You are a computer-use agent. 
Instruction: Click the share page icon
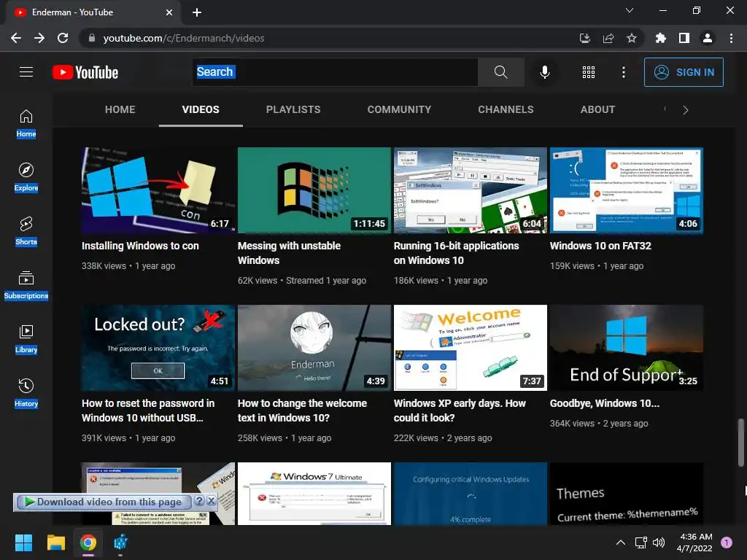point(608,38)
